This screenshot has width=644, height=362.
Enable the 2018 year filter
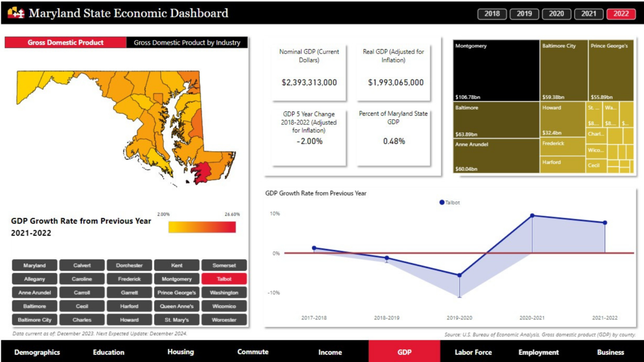(491, 14)
